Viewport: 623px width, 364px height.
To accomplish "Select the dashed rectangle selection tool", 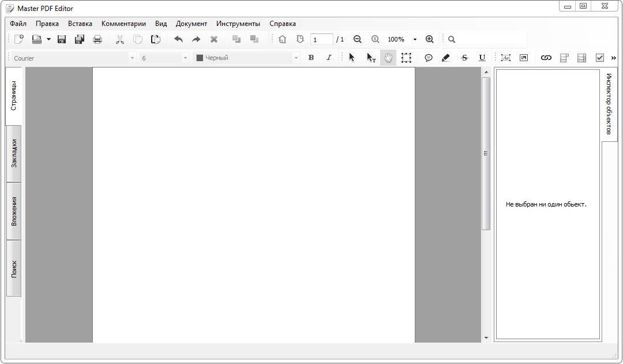I will click(406, 58).
